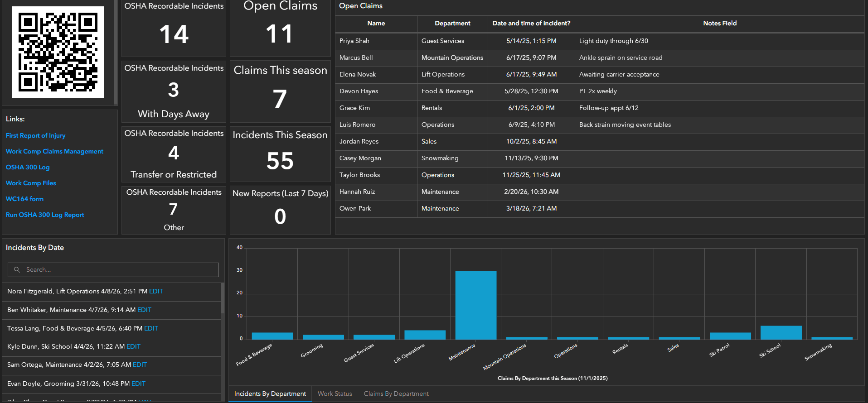Screen dimensions: 868x403
Task: Select the Food & Beverage chart bar
Action: (272, 336)
